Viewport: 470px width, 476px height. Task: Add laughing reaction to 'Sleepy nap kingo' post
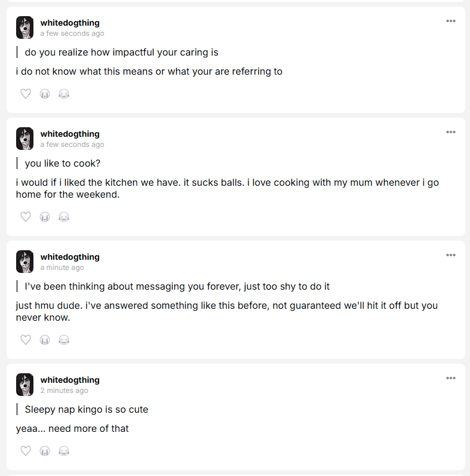point(64,451)
